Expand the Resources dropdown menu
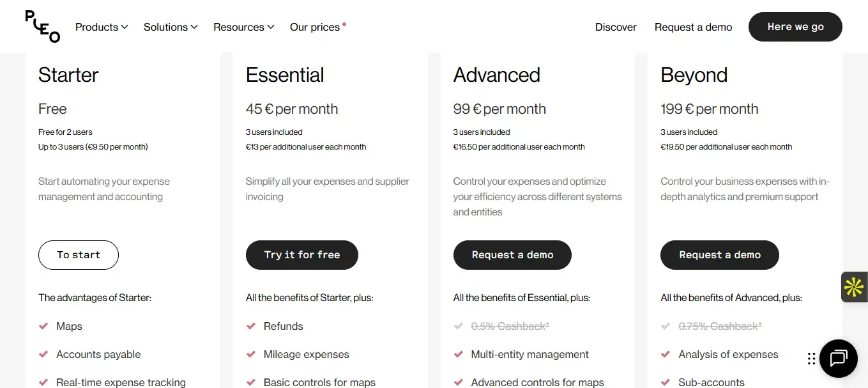The height and width of the screenshot is (388, 868). coord(243,27)
